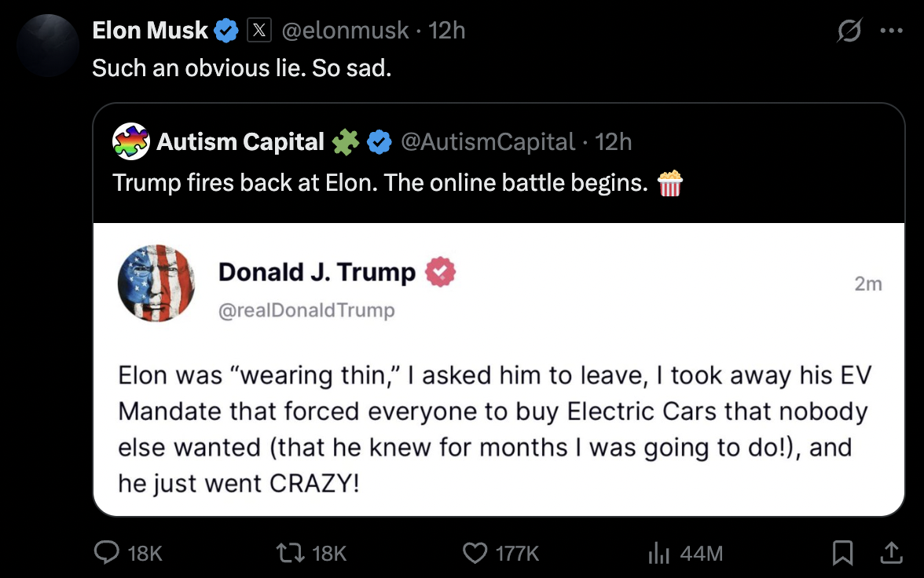Screen dimensions: 924x578
Task: Open the 12h timestamp of main tweet
Action: pyautogui.click(x=446, y=30)
